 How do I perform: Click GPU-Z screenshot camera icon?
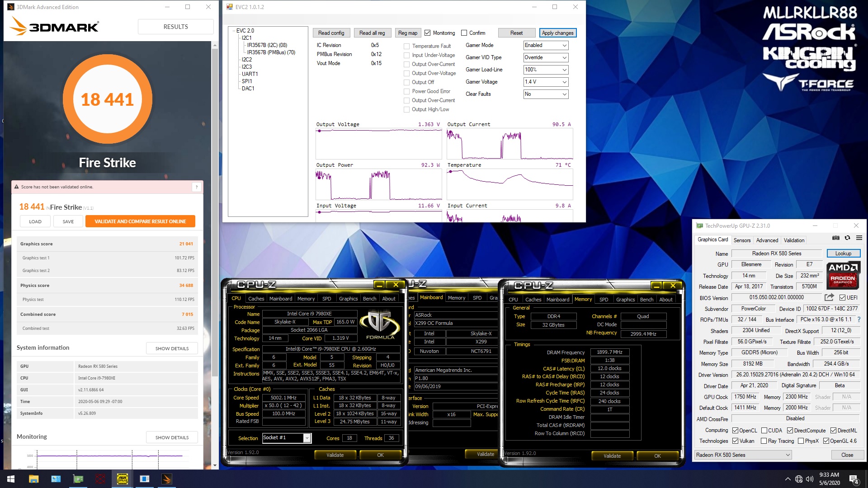(836, 238)
